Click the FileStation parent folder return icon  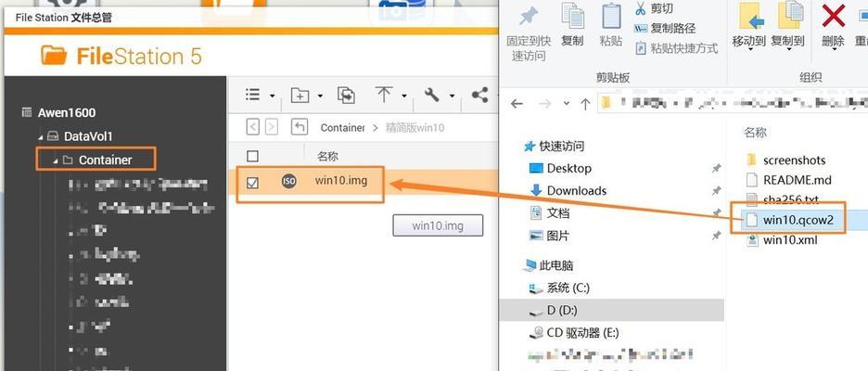tap(300, 127)
